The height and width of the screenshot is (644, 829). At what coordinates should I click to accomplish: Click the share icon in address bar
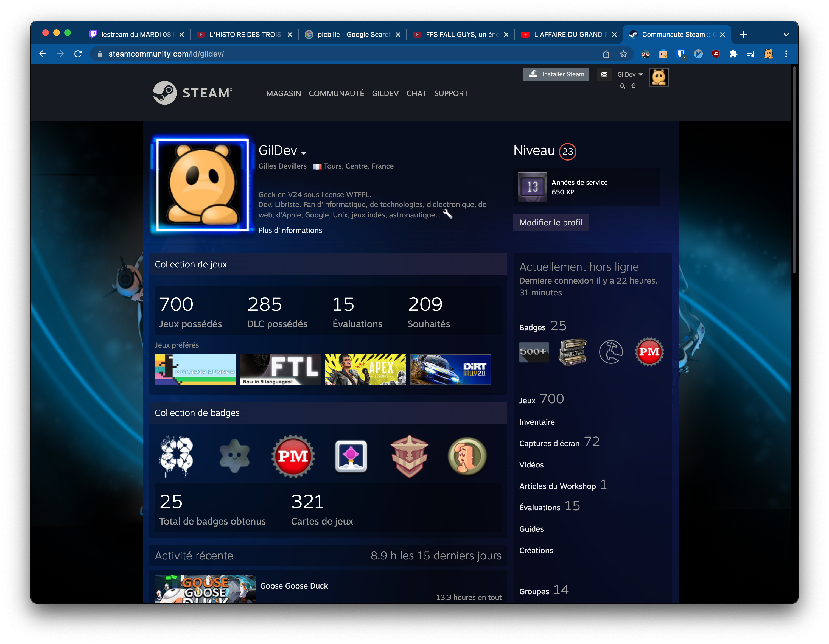(606, 54)
